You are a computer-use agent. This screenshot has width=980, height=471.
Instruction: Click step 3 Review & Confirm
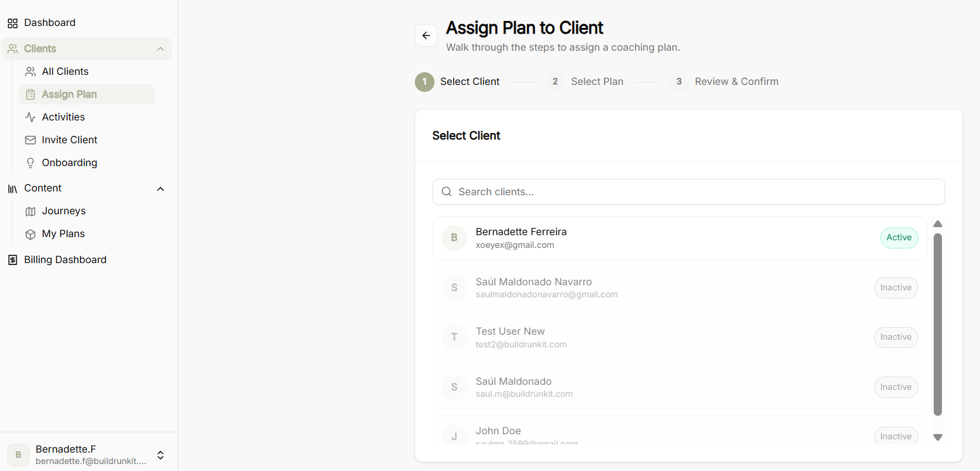(724, 82)
